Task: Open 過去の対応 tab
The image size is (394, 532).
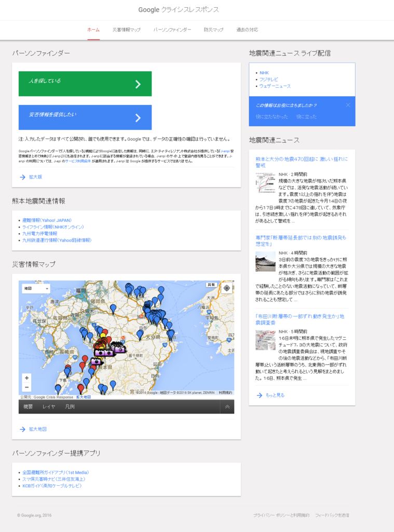Action: (247, 30)
